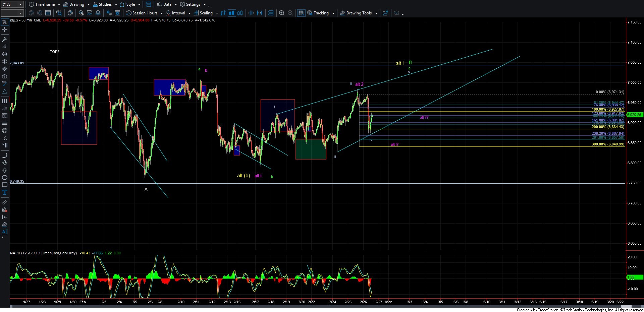
Task: Select the down arrow drawing tool
Action: coord(5,163)
